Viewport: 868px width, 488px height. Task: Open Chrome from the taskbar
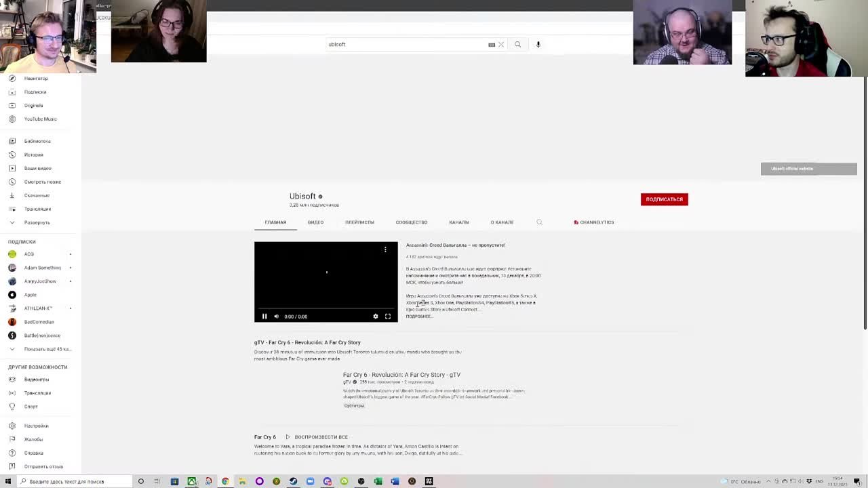[225, 481]
